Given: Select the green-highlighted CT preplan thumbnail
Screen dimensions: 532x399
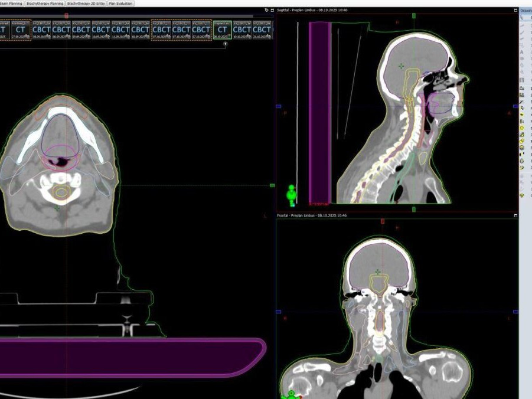Looking at the screenshot, I should pos(222,30).
